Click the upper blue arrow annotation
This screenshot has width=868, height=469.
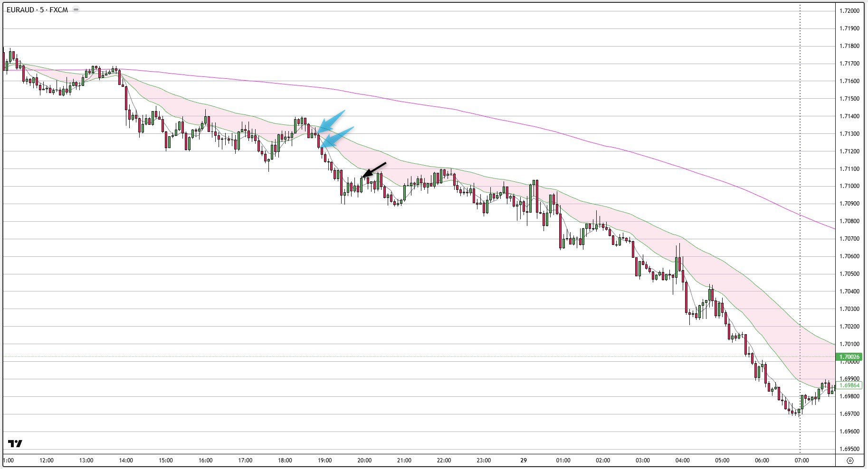[x=332, y=122]
